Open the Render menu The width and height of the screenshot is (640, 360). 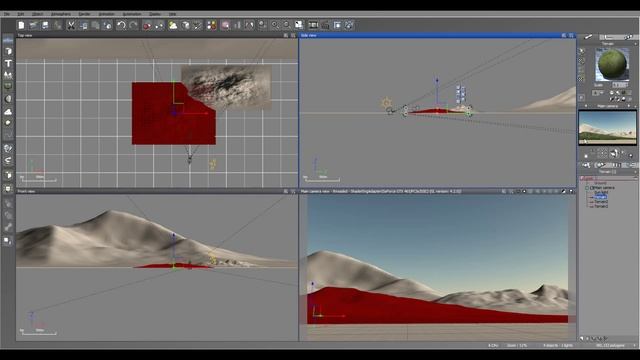[x=84, y=14]
